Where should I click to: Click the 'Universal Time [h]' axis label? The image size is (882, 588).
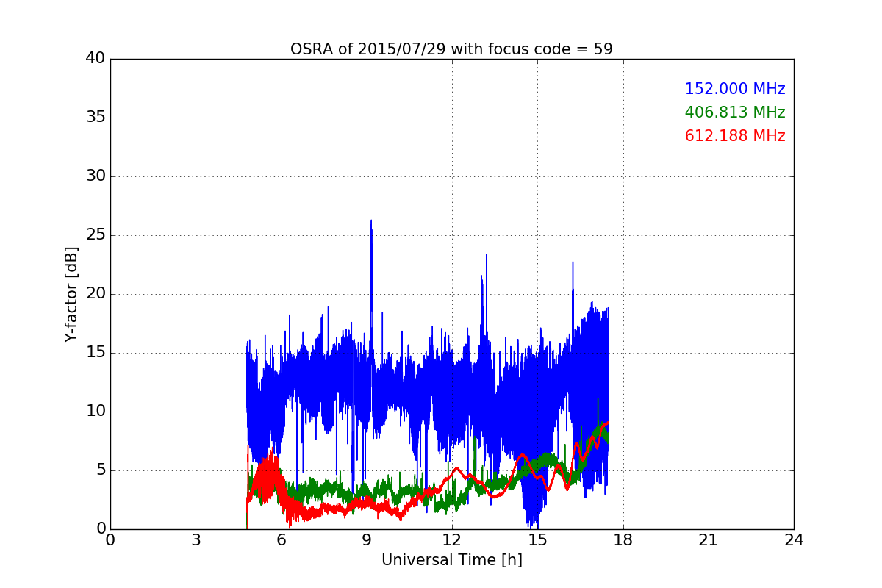[451, 560]
